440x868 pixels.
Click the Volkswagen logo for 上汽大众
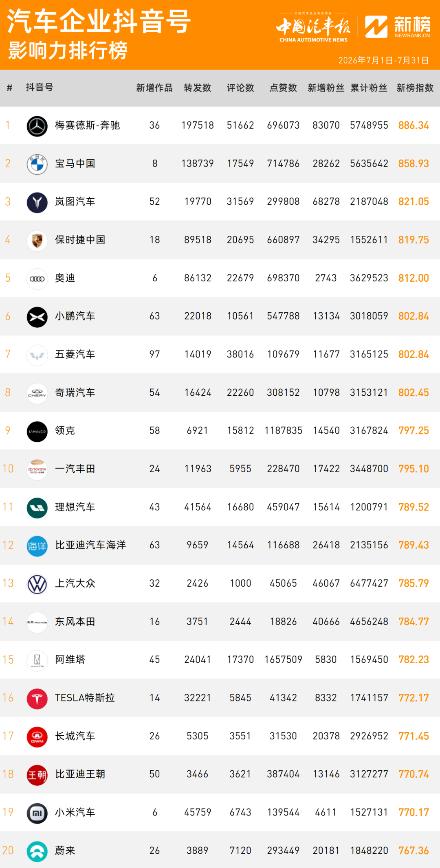pyautogui.click(x=37, y=584)
